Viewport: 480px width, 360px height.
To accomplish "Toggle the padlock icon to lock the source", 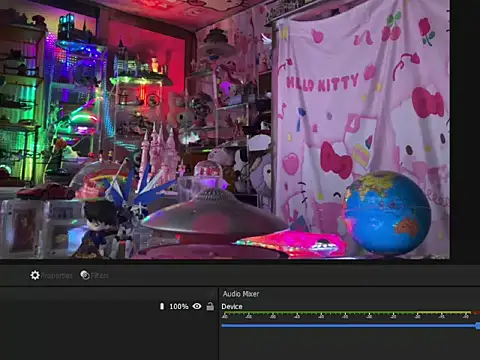I will [x=210, y=306].
